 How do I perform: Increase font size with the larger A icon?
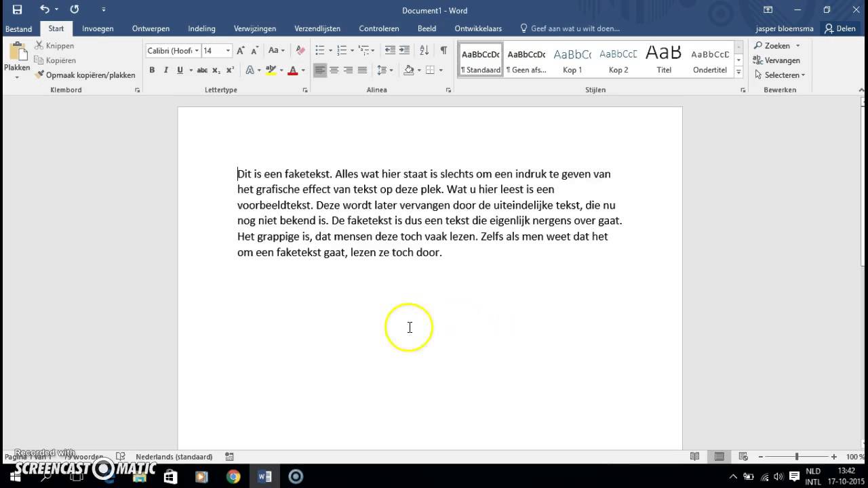(241, 50)
